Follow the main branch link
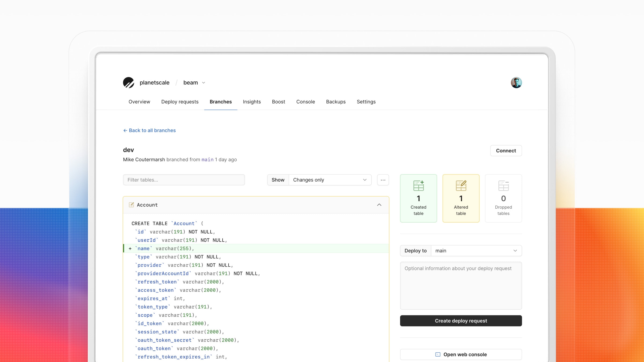The width and height of the screenshot is (644, 362). click(207, 160)
